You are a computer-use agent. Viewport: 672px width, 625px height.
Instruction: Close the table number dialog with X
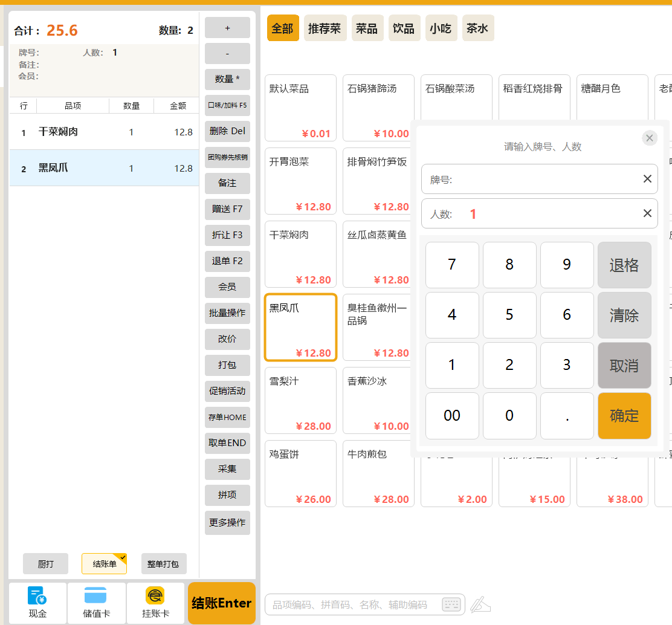649,138
